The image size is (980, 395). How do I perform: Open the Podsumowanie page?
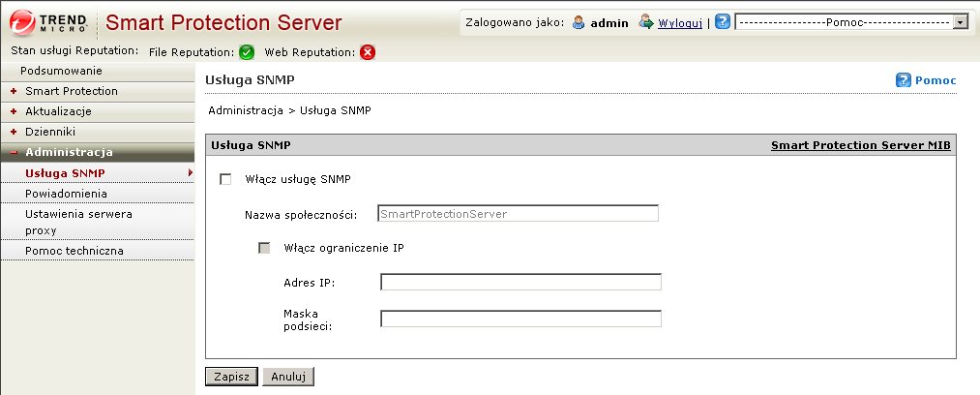click(61, 71)
